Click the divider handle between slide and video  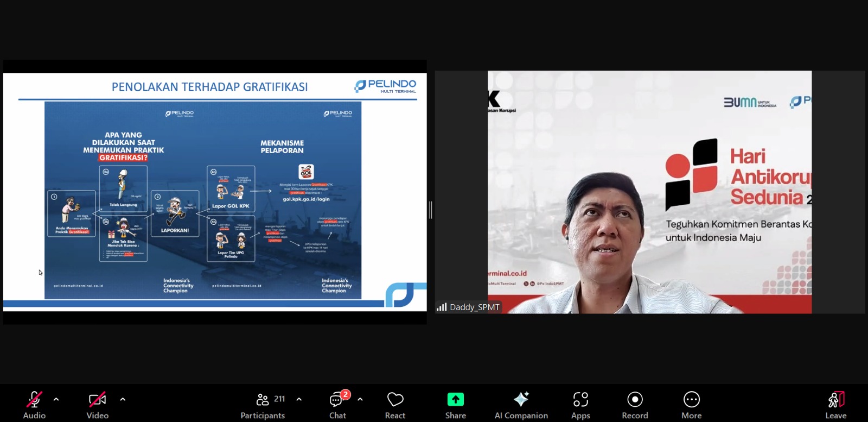point(430,210)
